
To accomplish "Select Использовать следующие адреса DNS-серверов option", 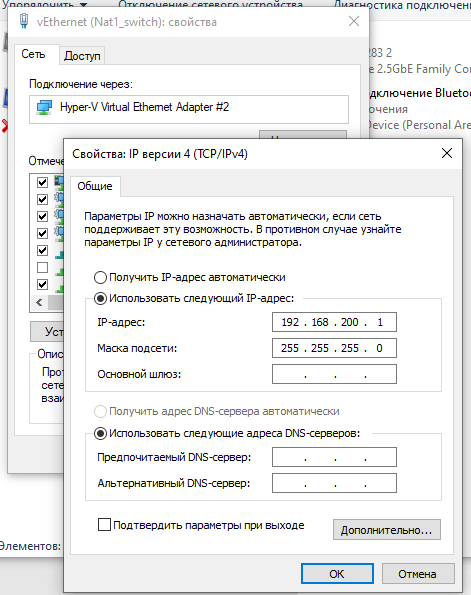I will (100, 433).
